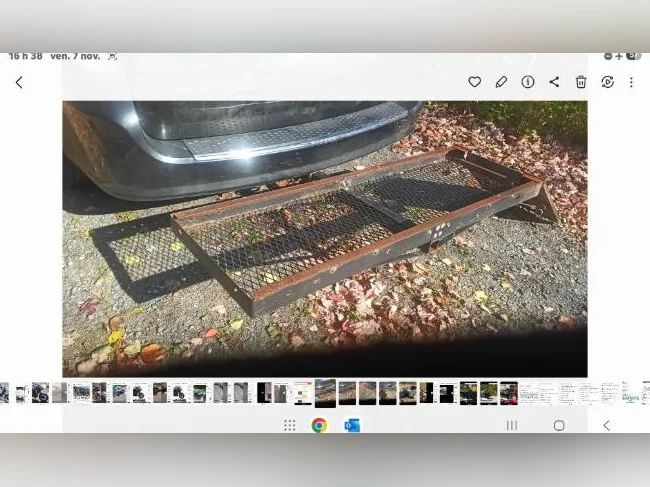Launch Outlook from the taskbar
Image resolution: width=650 pixels, height=487 pixels.
(352, 425)
